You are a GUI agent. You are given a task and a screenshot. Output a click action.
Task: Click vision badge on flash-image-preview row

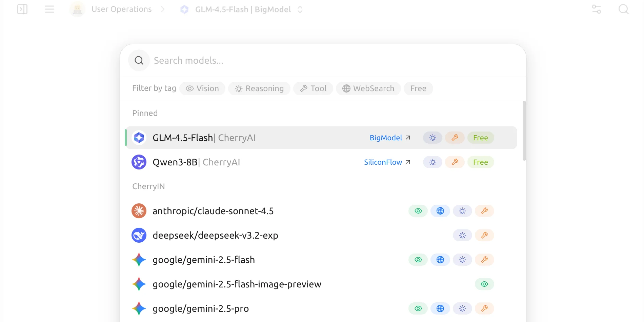(x=484, y=284)
